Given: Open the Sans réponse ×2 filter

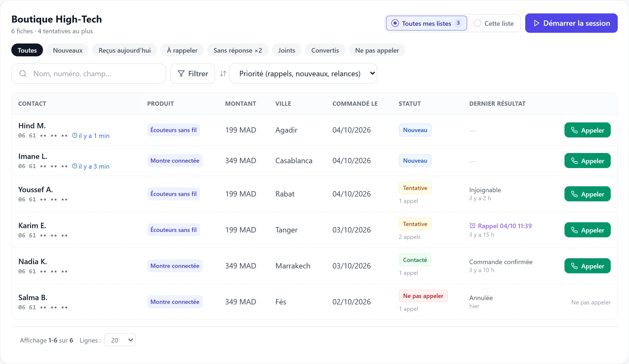Looking at the screenshot, I should pyautogui.click(x=238, y=50).
